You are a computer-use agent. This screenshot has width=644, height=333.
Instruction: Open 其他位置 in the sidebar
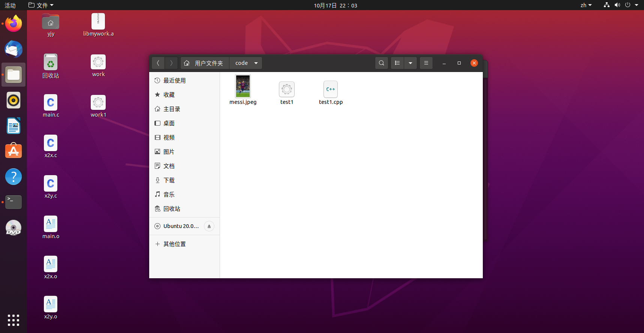point(184,244)
